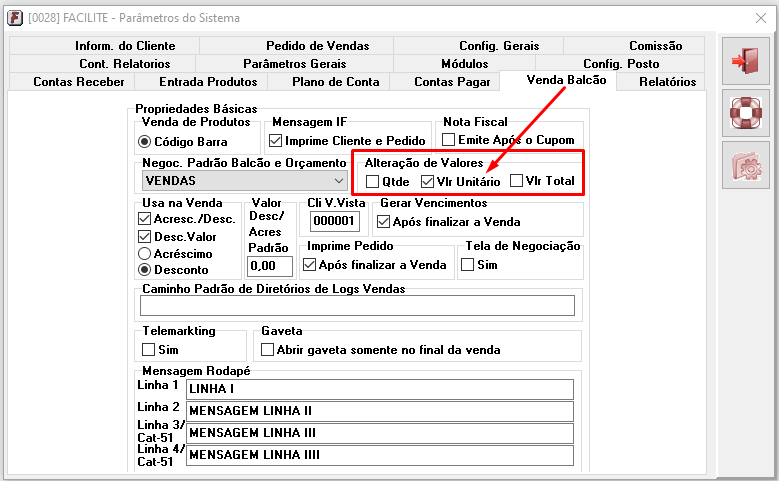Viewport: 779px width, 481px height.
Task: Select the Config. Gerais tab
Action: click(478, 46)
